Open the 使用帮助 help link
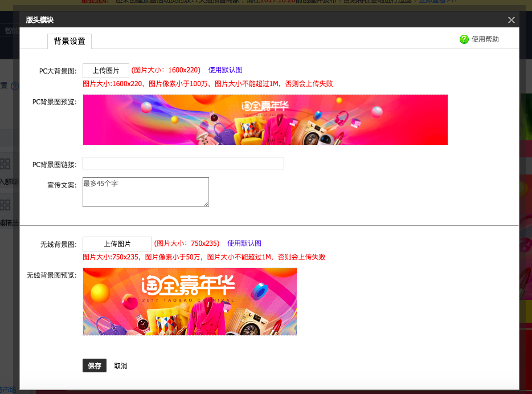 point(485,39)
